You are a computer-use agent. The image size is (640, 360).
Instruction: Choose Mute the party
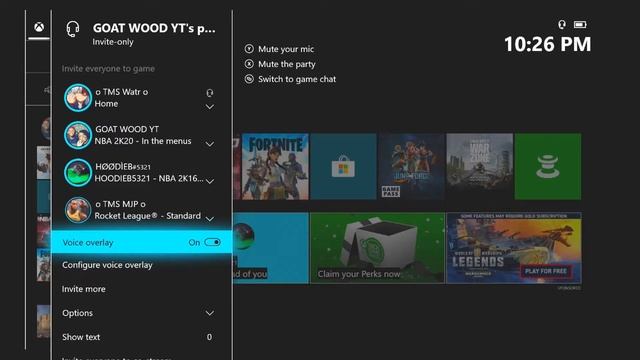click(287, 64)
